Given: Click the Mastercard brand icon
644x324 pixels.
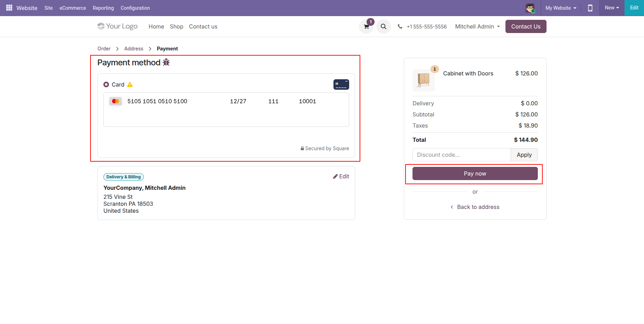Looking at the screenshot, I should click(x=116, y=101).
